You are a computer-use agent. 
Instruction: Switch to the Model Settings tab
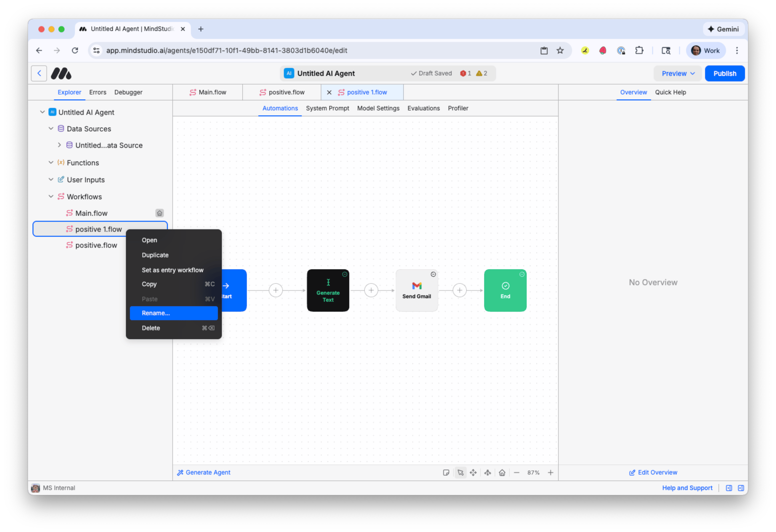pyautogui.click(x=378, y=108)
